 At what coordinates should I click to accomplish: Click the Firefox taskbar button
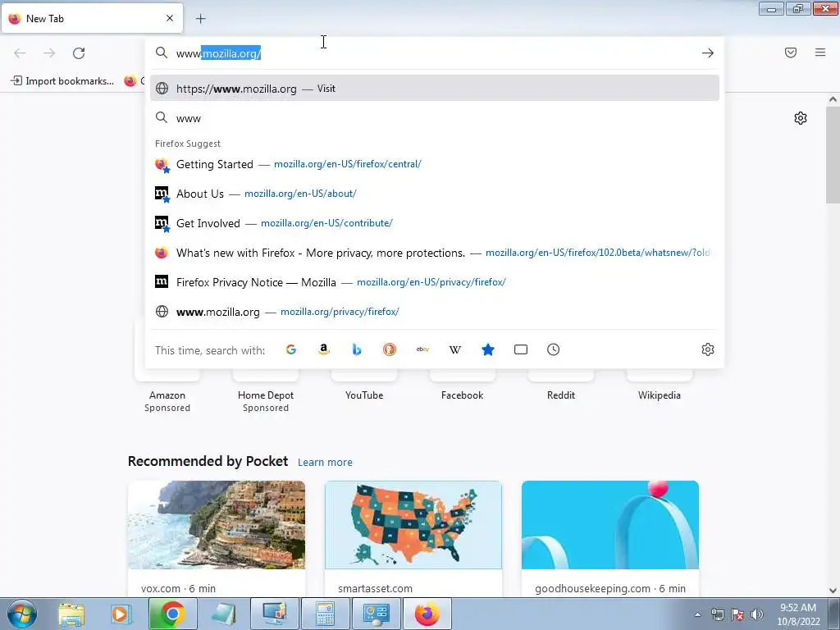(427, 614)
